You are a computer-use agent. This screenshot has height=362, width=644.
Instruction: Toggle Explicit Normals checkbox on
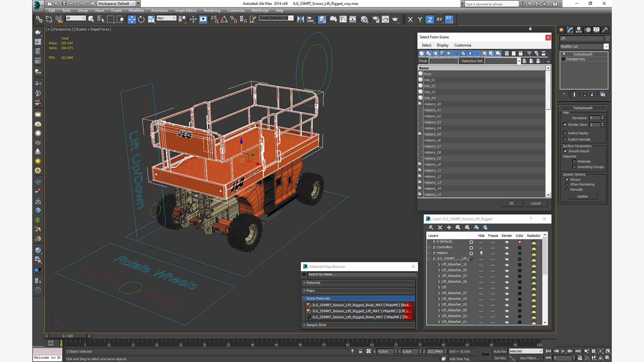[565, 139]
